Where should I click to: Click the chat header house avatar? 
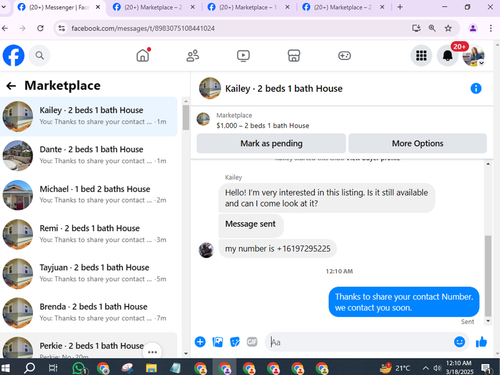point(210,88)
